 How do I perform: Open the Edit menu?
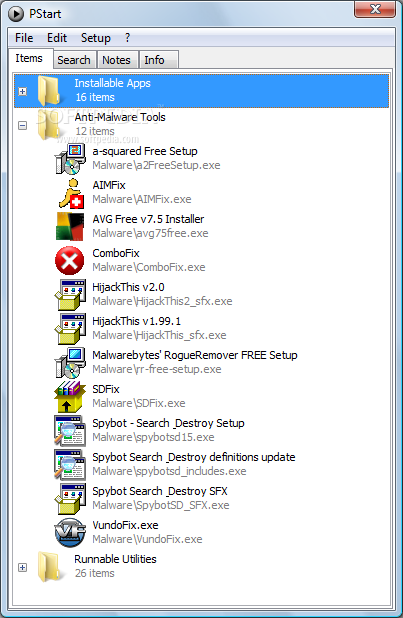[x=57, y=38]
